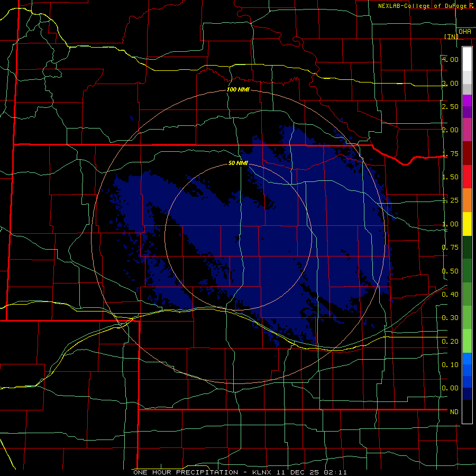Select the bright magenta swatch above 2.50
476x476 pixels.
(467, 100)
